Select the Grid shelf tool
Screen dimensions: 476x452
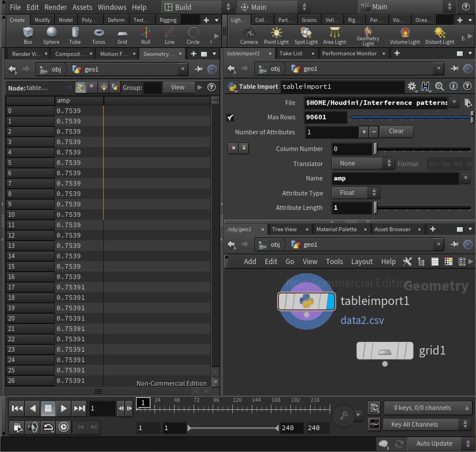click(122, 36)
